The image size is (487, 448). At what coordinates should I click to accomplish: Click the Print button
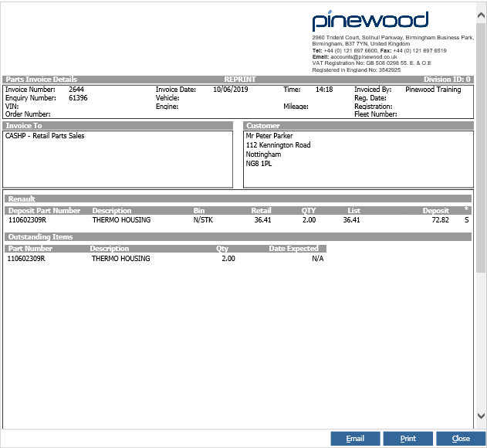(x=408, y=439)
